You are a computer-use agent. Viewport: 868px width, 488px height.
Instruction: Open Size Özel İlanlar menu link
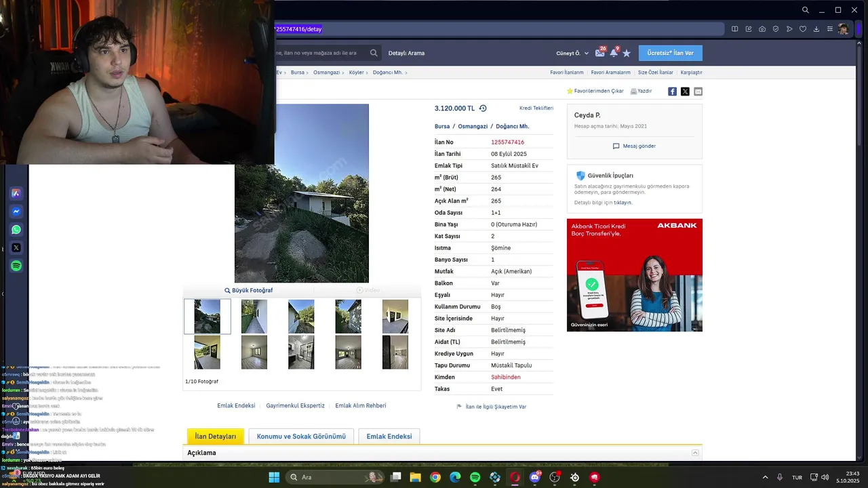656,73
